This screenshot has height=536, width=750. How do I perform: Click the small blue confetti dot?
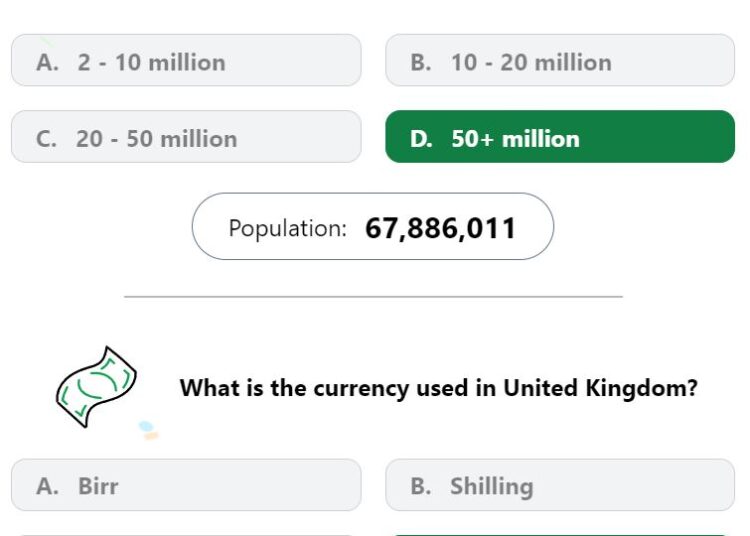click(146, 426)
